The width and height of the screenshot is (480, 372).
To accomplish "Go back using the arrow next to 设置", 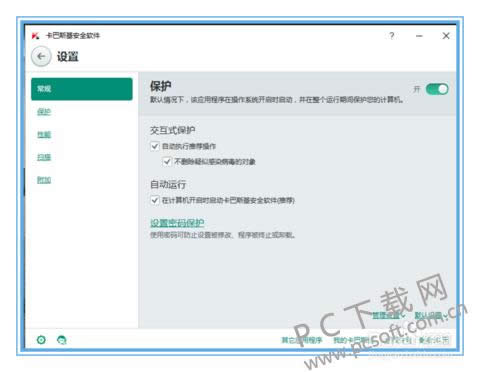I will (41, 57).
